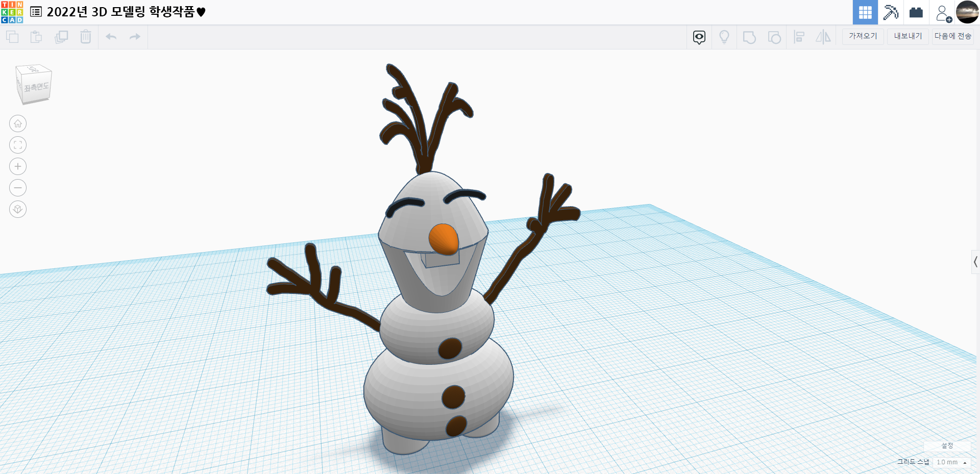This screenshot has width=980, height=474.
Task: Click the 다음에 전송 send to button
Action: 953,36
